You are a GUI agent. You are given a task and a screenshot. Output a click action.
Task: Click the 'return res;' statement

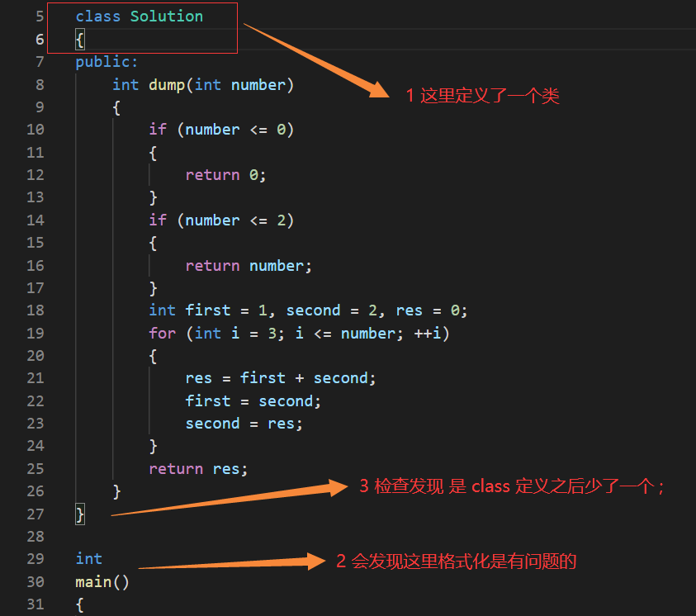tap(198, 469)
